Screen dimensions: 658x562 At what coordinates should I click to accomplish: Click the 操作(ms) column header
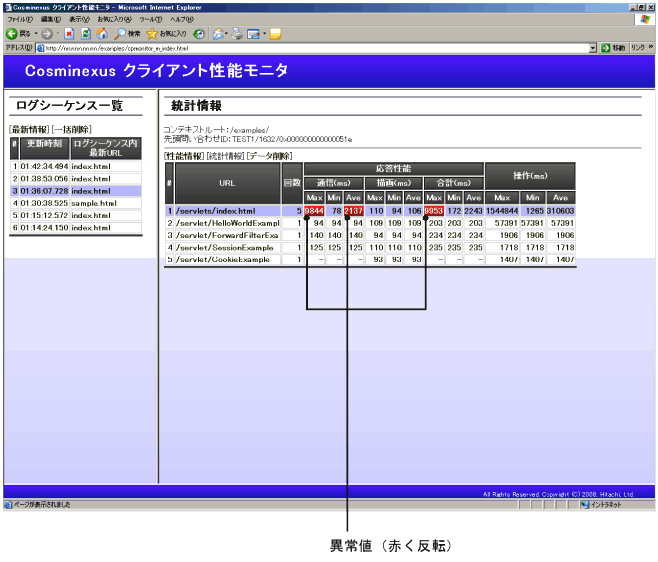point(530,176)
